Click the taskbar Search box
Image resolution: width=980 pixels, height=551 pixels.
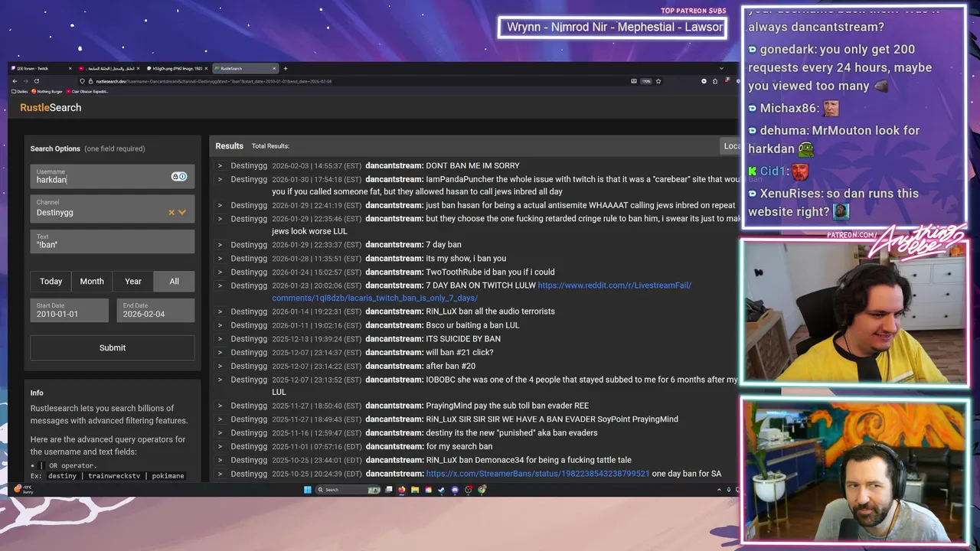[x=348, y=490]
